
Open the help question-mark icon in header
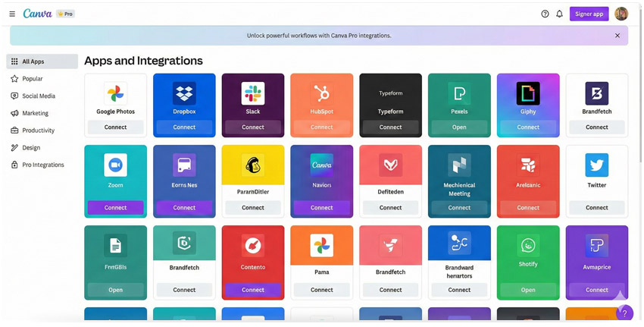click(545, 14)
